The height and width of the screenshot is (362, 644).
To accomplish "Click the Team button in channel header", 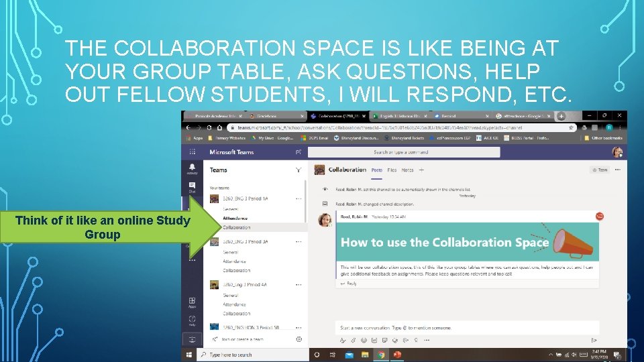I will coord(600,170).
